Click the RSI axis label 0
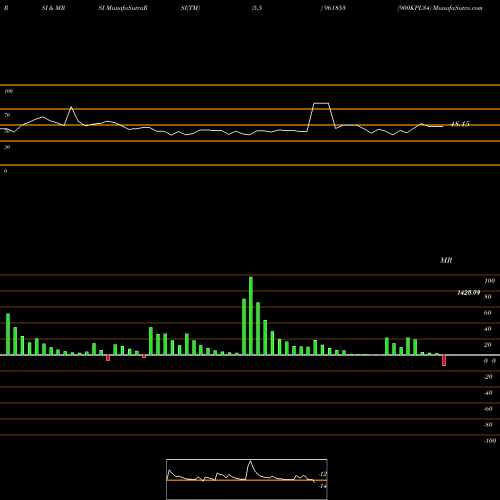Screen dimensions: 500x500 tap(5, 171)
